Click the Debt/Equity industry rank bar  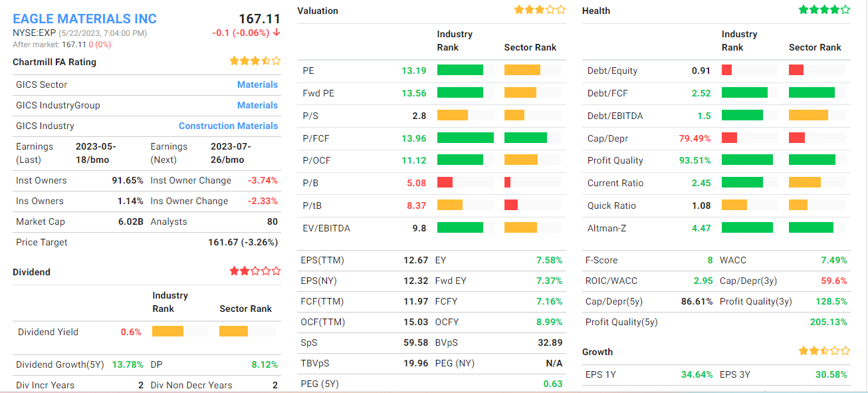point(726,70)
